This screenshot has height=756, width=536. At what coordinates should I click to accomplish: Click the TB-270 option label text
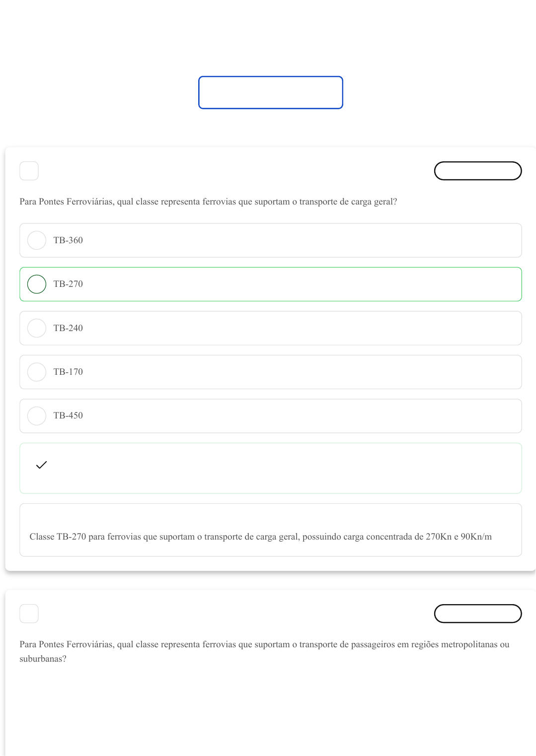pos(68,284)
